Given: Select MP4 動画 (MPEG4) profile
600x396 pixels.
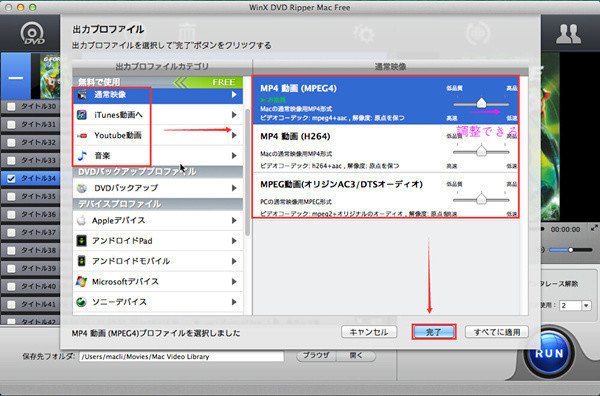Looking at the screenshot, I should point(385,100).
